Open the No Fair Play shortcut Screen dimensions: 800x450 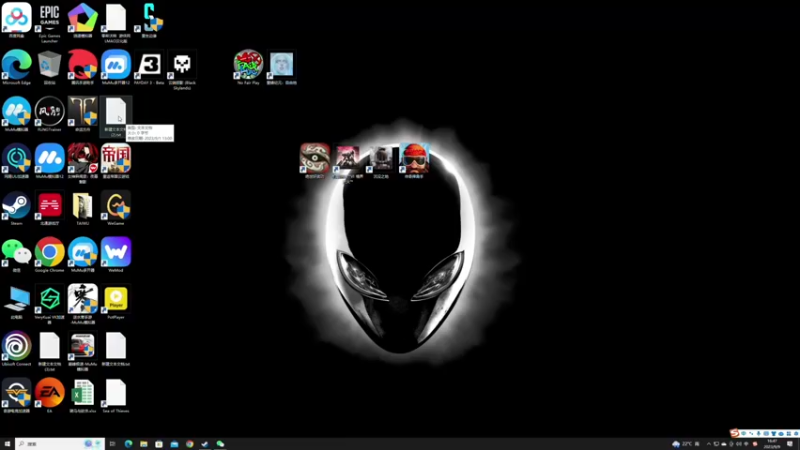pyautogui.click(x=248, y=67)
